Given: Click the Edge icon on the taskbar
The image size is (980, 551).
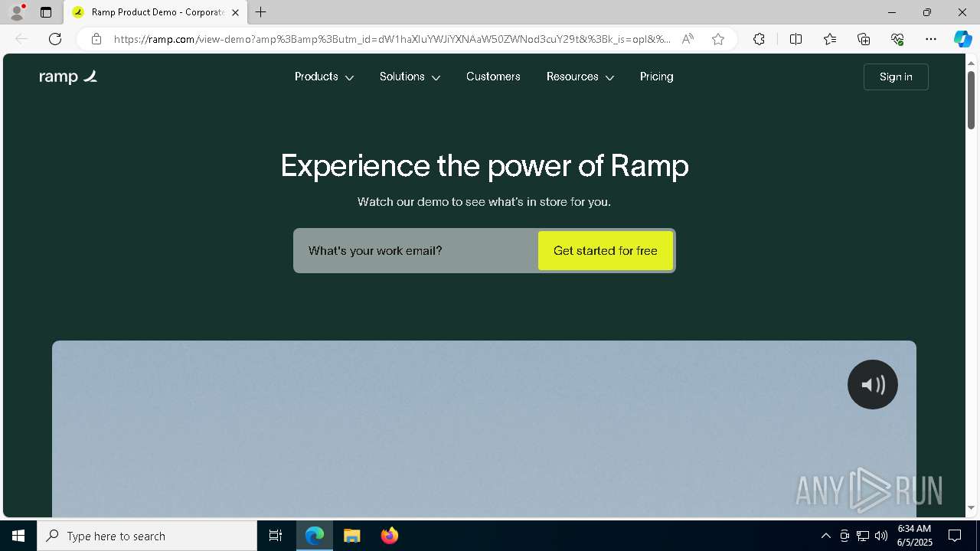Looking at the screenshot, I should (x=315, y=536).
